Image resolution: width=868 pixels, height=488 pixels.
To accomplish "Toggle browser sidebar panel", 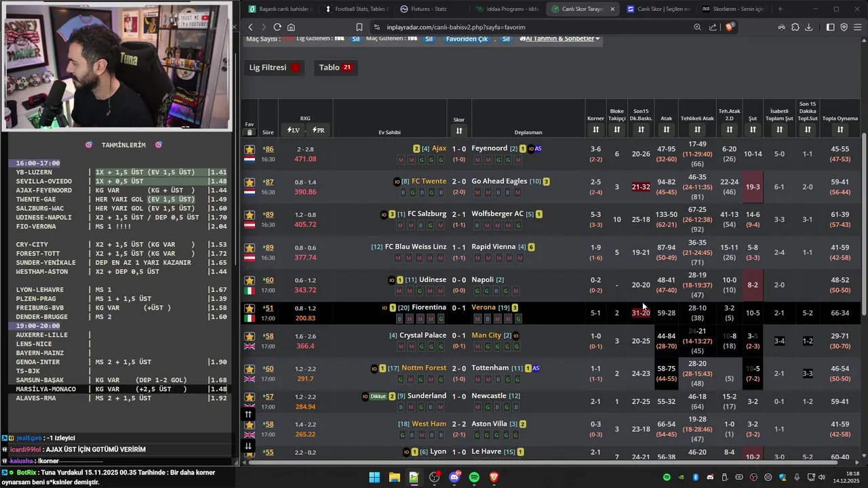I will pyautogui.click(x=831, y=27).
